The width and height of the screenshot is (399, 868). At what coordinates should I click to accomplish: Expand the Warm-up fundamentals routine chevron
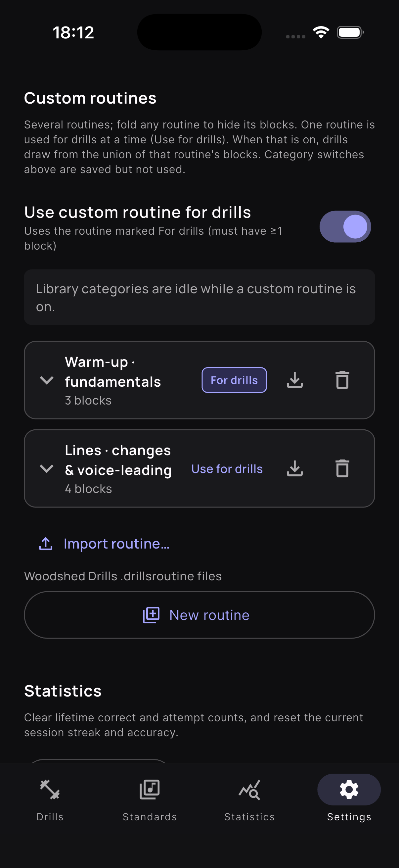pos(46,380)
